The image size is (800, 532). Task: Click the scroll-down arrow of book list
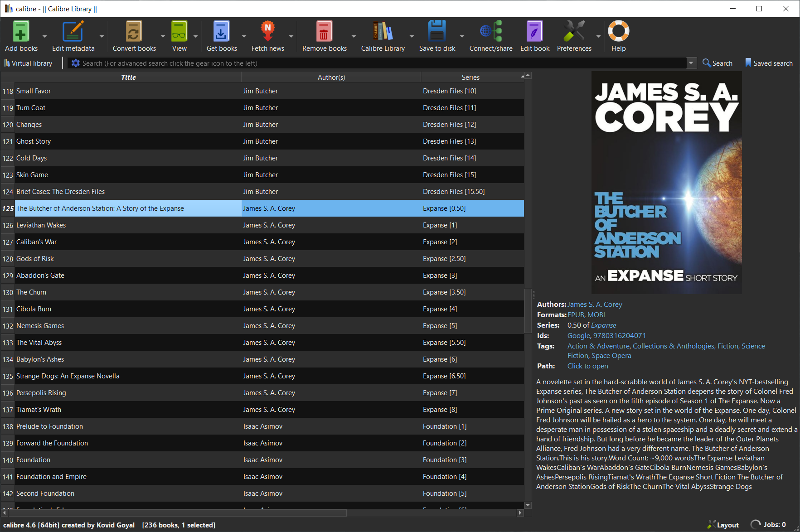[528, 505]
